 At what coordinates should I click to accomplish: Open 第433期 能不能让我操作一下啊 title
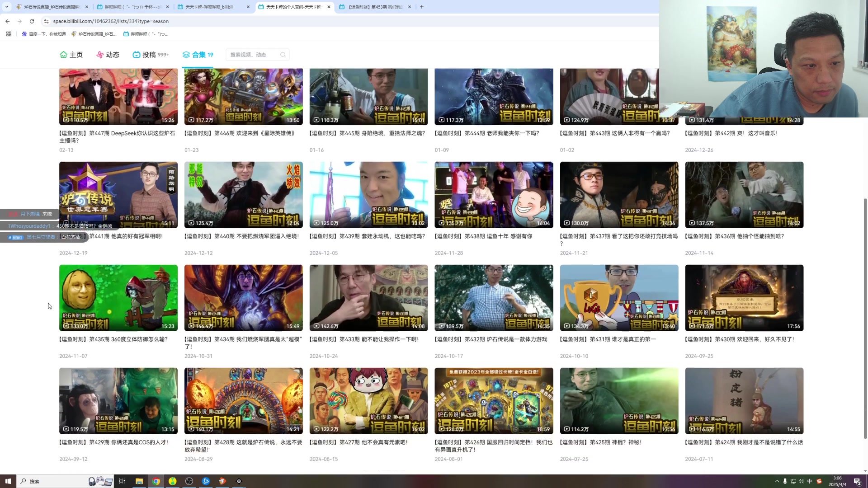[x=364, y=339]
